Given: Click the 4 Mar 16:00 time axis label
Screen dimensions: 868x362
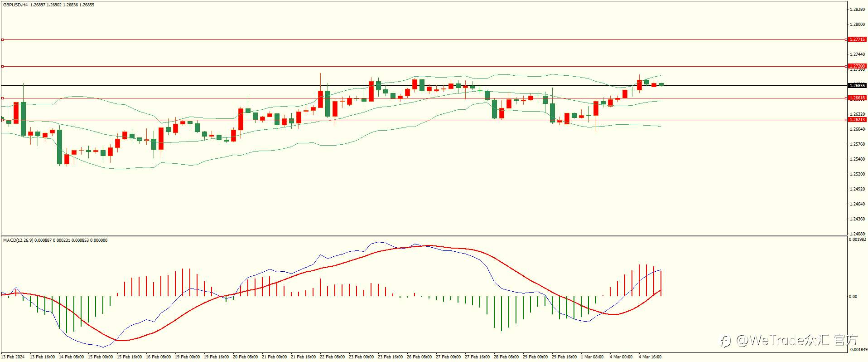Looking at the screenshot, I should point(650,357).
